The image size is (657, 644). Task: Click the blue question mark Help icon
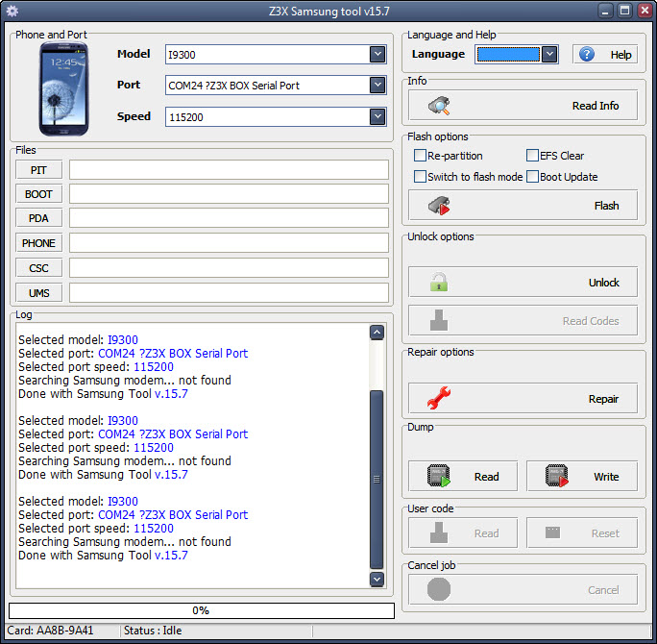click(x=587, y=54)
